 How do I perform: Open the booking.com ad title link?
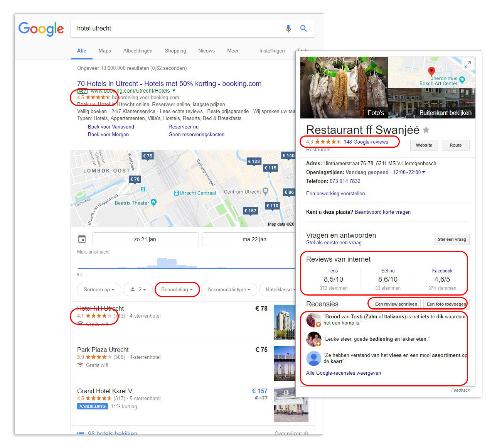[x=169, y=84]
